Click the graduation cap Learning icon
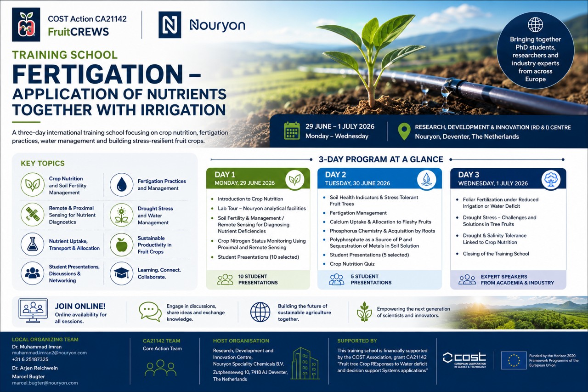 [x=122, y=273]
